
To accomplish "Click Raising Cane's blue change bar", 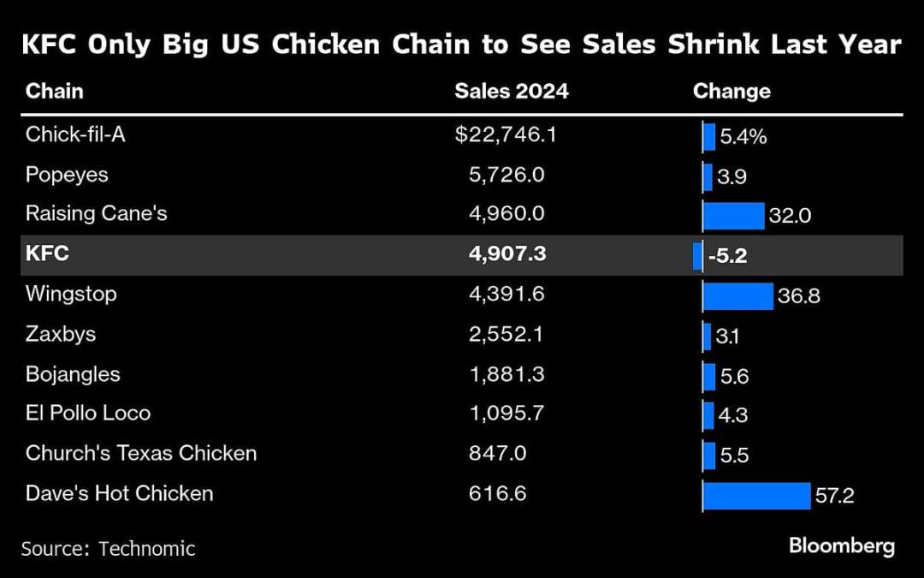I will [733, 216].
